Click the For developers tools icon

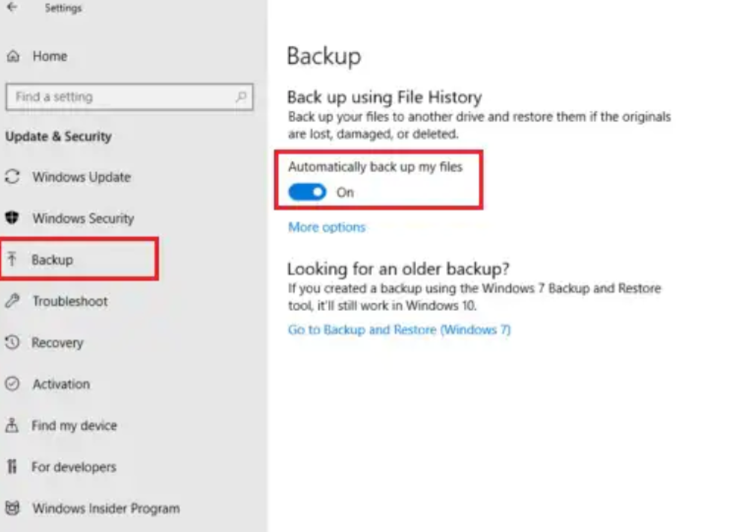click(12, 466)
